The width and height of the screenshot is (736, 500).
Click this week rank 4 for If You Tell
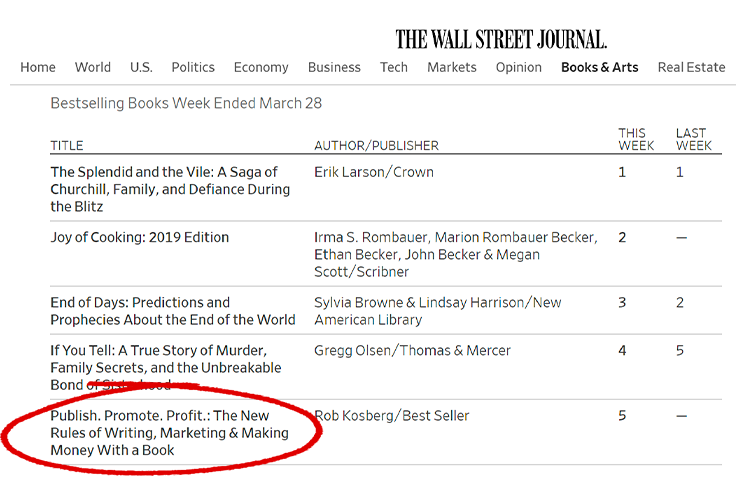(x=622, y=351)
